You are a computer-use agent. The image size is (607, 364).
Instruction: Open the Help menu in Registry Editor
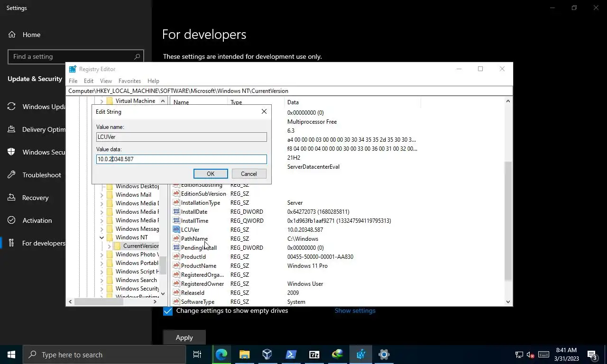153,81
